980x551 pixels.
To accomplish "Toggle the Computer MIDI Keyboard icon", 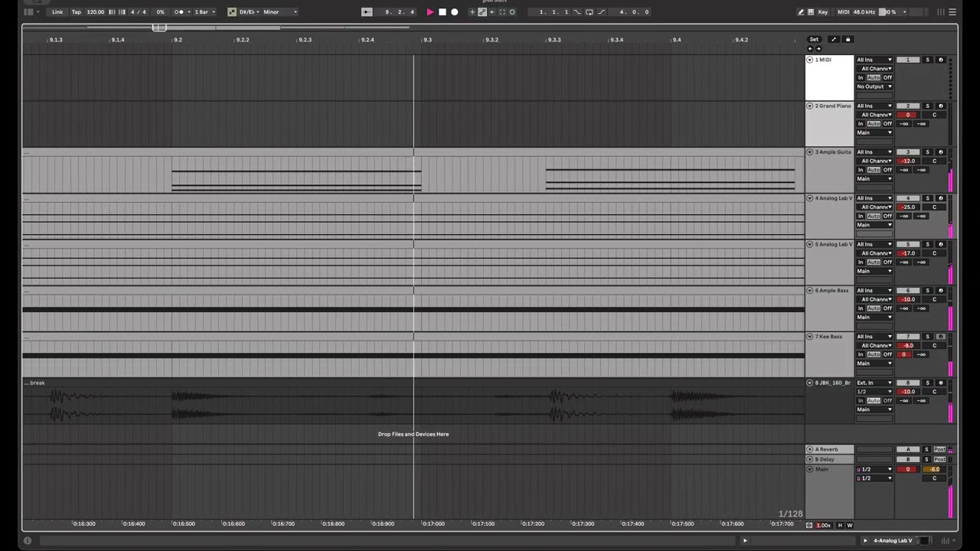I will (x=811, y=12).
